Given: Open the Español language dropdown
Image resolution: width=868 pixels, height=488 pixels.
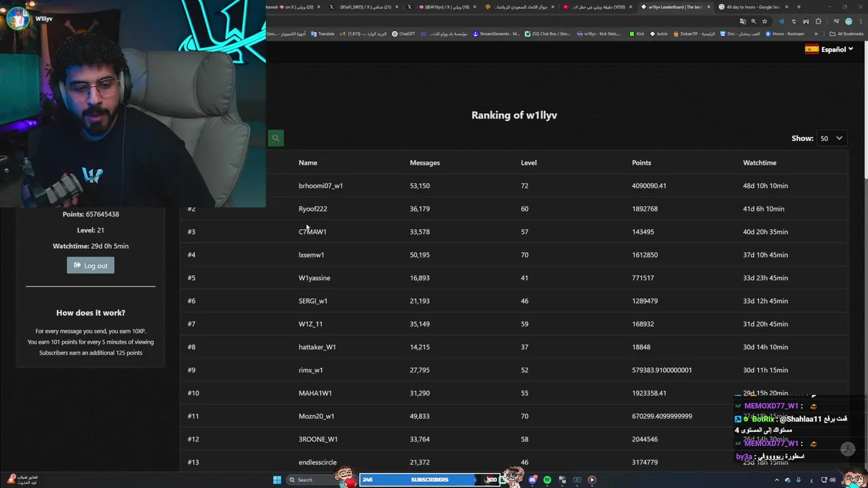Looking at the screenshot, I should pyautogui.click(x=829, y=49).
